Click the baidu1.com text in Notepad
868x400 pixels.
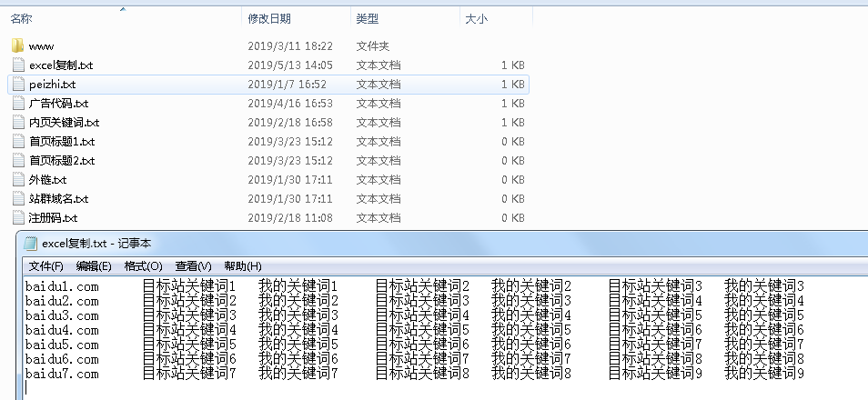tap(61, 286)
